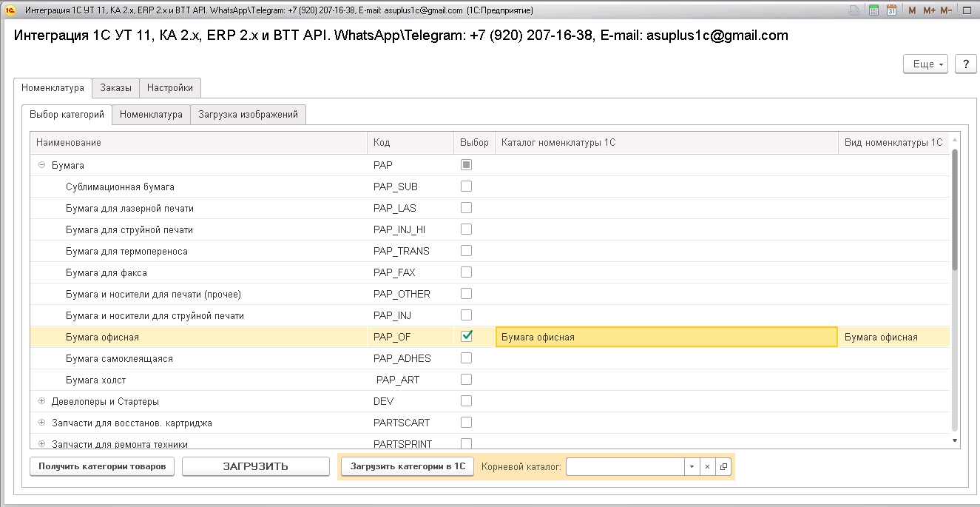Open the Выбор категорий sub-tab
980x507 pixels.
pos(67,115)
